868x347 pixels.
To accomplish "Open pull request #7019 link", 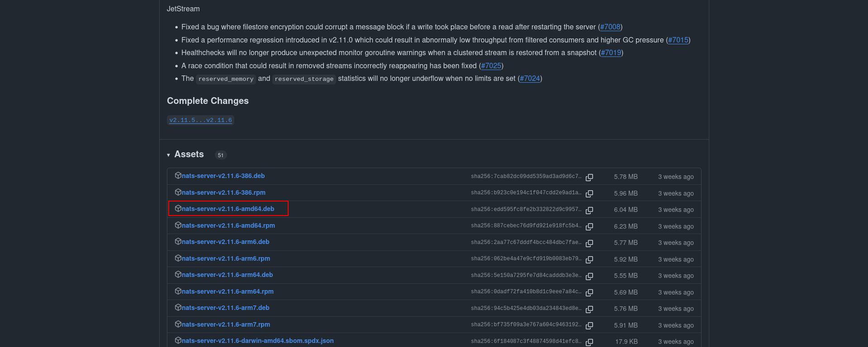I will click(x=611, y=53).
